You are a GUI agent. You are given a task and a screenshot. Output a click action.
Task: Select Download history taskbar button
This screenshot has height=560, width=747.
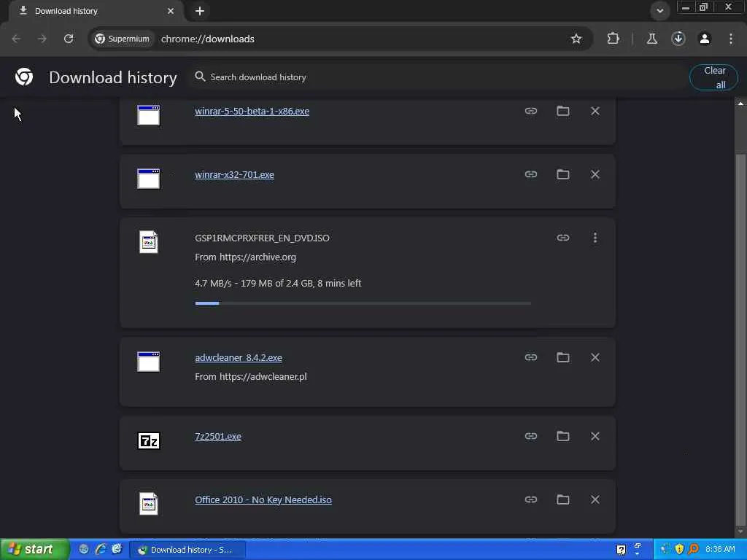pyautogui.click(x=187, y=550)
